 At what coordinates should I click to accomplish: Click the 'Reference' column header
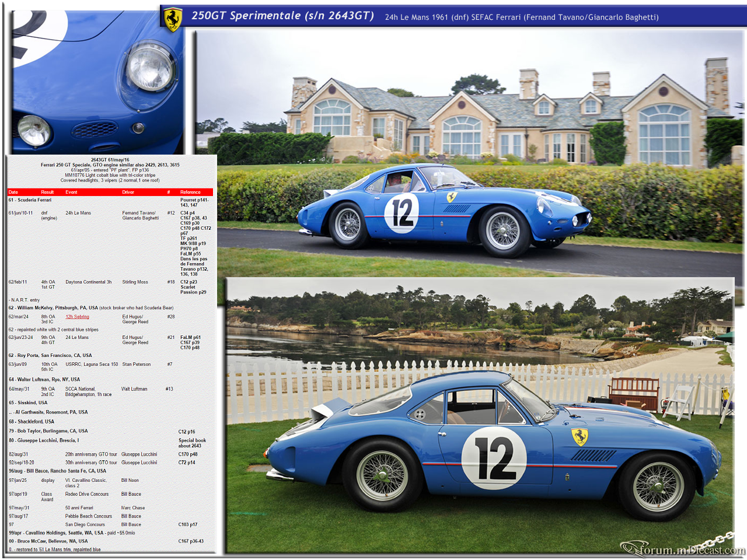[x=190, y=192]
